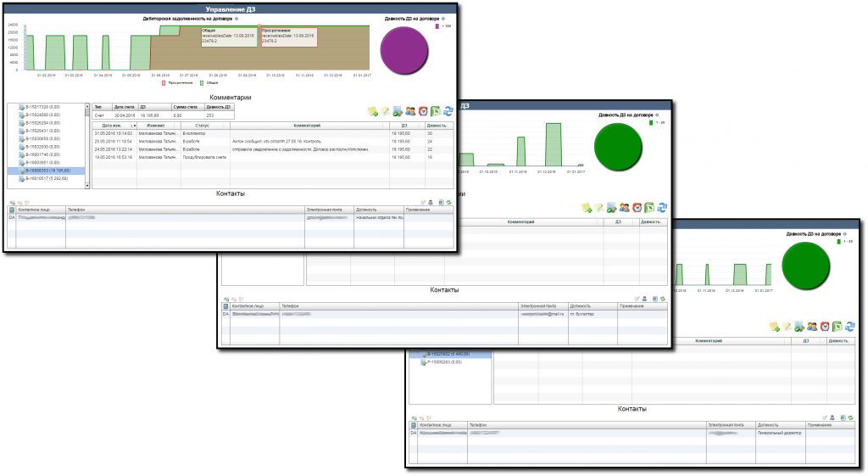
Task: Click front window users icon in toolbar
Action: 410,111
